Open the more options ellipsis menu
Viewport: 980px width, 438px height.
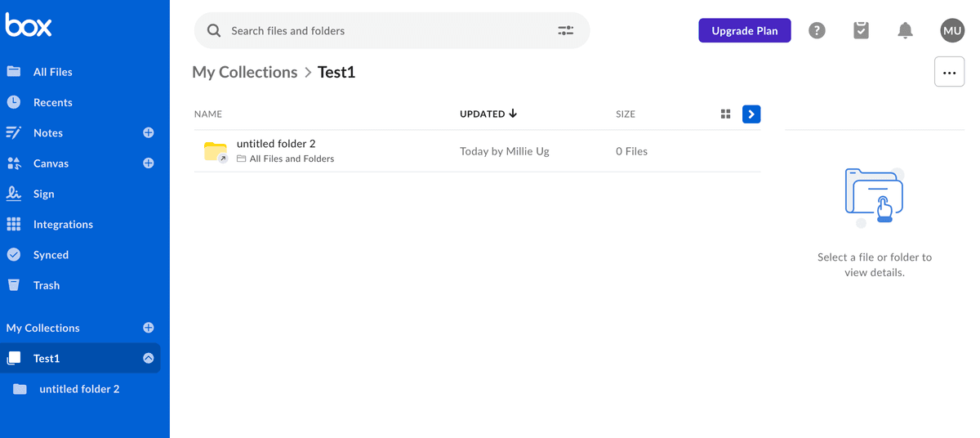pyautogui.click(x=949, y=73)
